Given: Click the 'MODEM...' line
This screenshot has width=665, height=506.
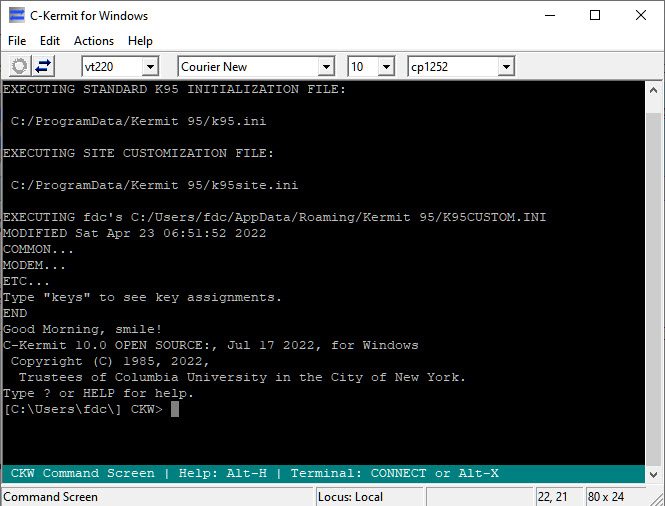Looking at the screenshot, I should 34,266.
